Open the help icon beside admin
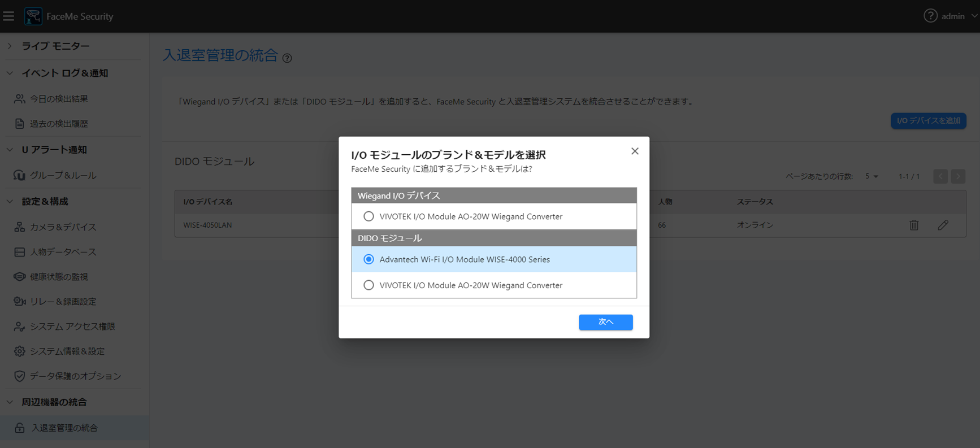The height and width of the screenshot is (448, 980). (x=930, y=16)
